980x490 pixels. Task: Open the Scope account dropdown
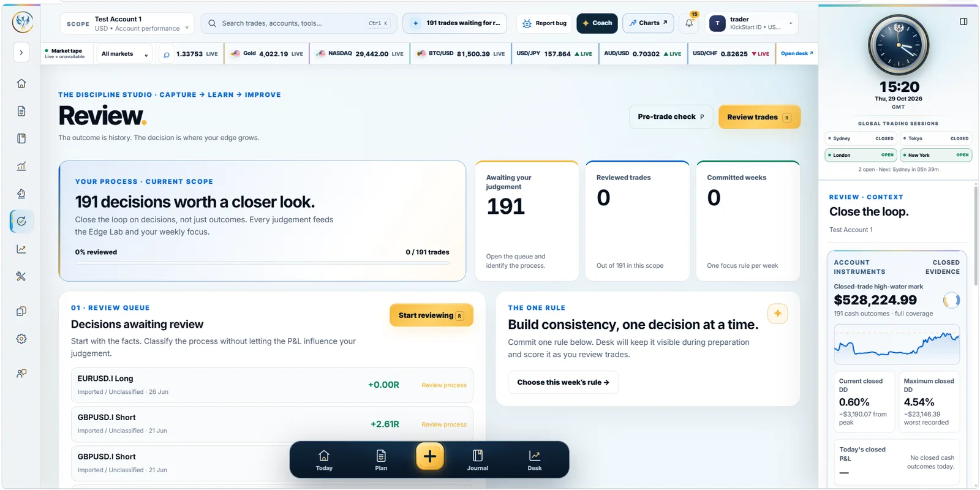127,23
